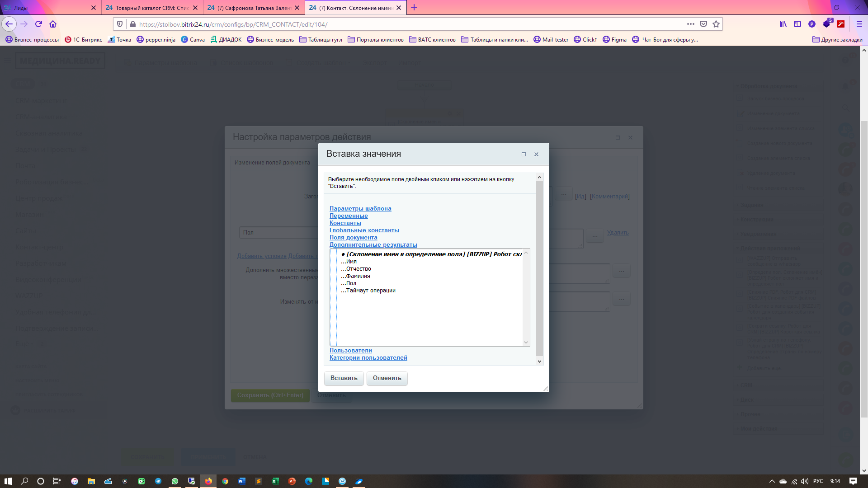The image size is (868, 488).
Task: Switch to the Лиды browser tab
Action: pos(45,8)
